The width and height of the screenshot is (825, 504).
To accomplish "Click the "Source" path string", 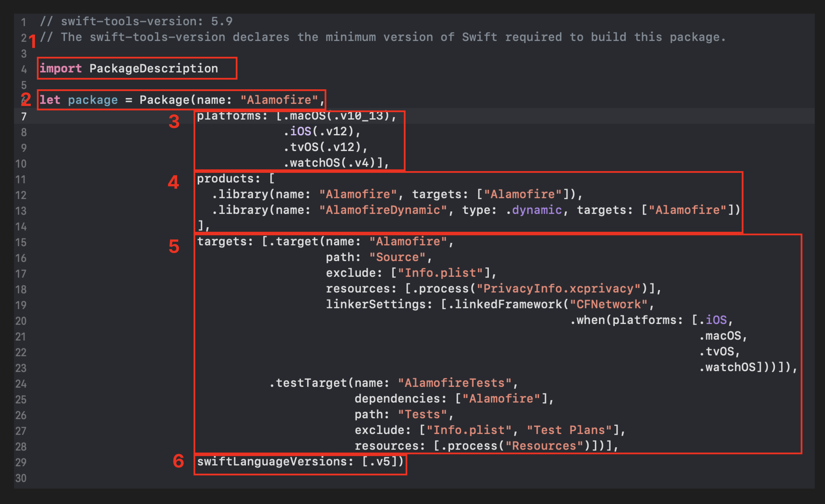I will [397, 257].
